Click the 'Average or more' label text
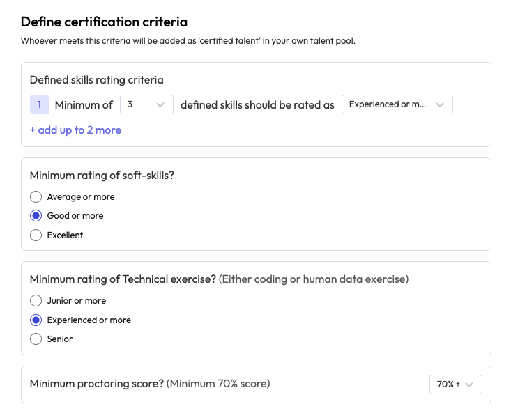 coord(81,197)
